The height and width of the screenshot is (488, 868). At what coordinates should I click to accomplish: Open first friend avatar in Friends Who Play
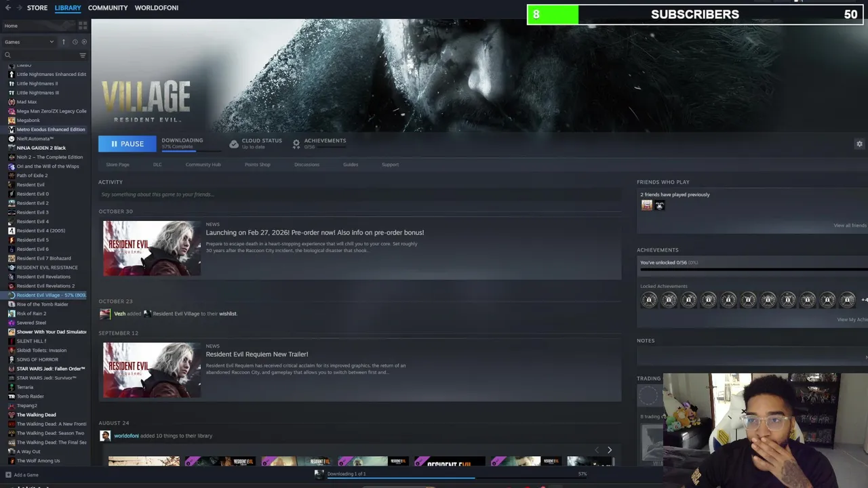point(646,205)
